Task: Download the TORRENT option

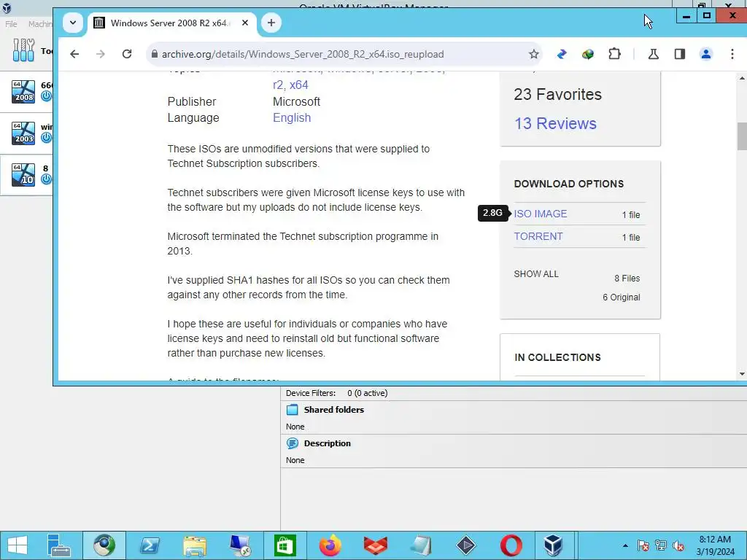Action: click(x=538, y=236)
